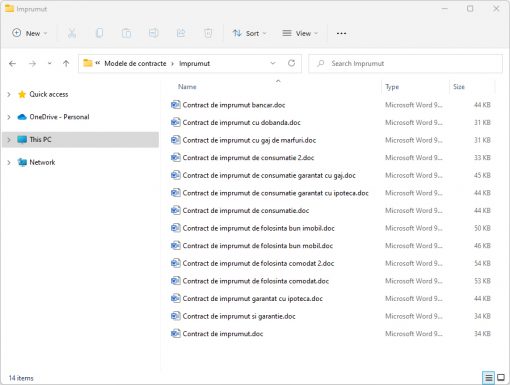The image size is (510, 385).
Task: Refresh the Imprumut folder listing
Action: pos(291,63)
